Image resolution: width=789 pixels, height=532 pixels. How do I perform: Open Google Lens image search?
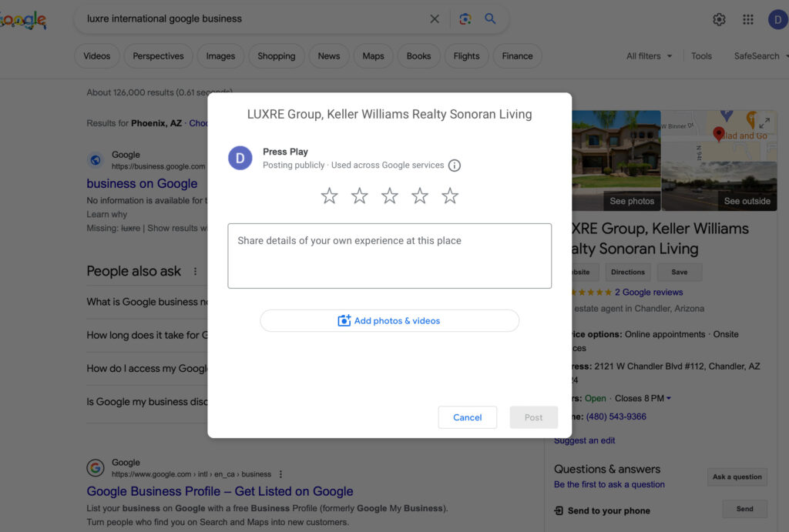(465, 19)
